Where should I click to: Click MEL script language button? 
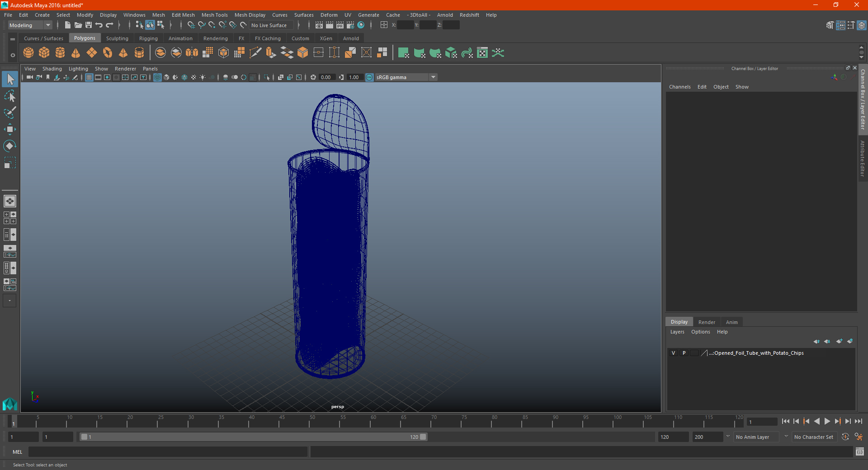pos(18,452)
